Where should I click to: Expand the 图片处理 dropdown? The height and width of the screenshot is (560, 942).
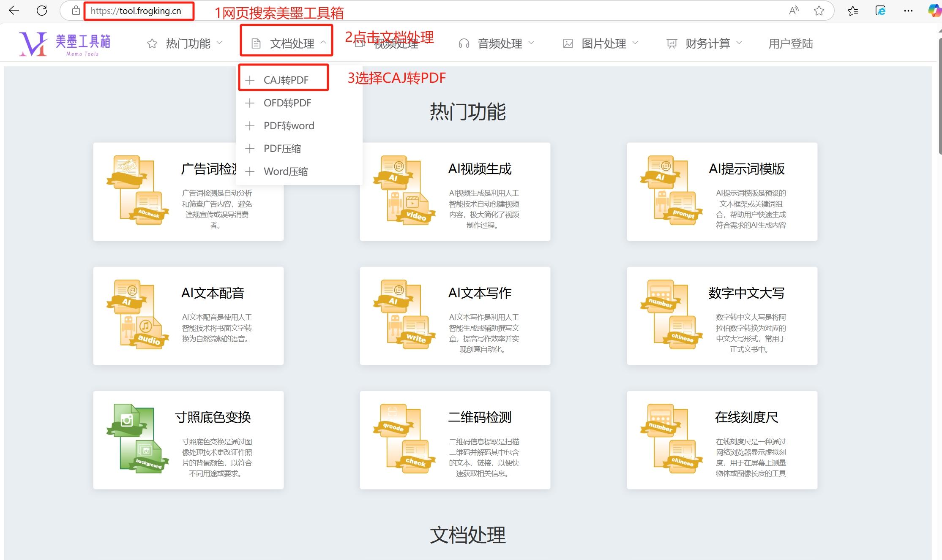[x=636, y=43]
